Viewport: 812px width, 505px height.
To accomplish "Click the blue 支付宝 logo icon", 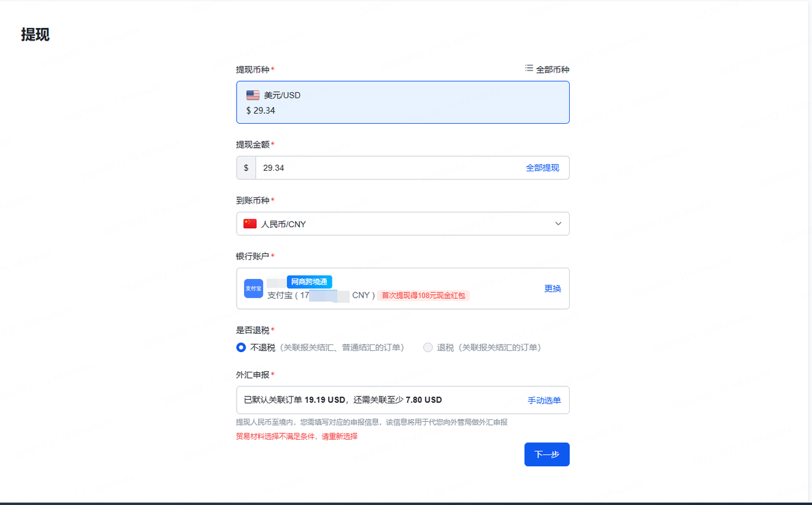I will 254,289.
